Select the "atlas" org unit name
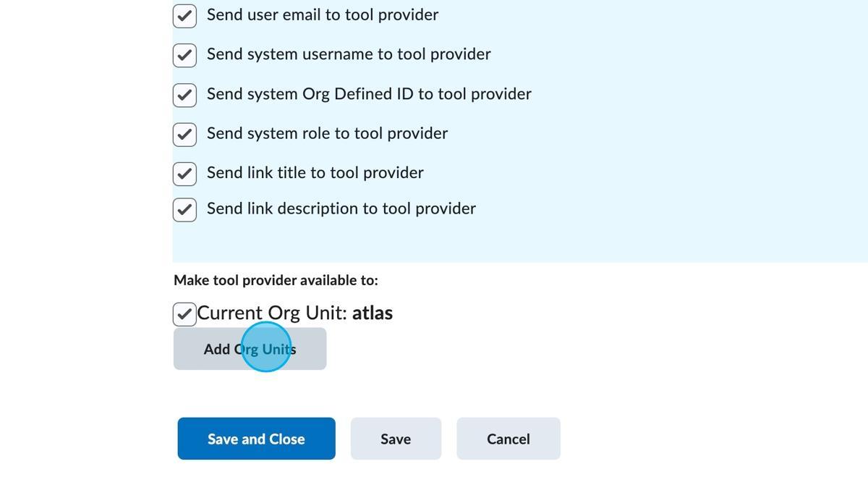The height and width of the screenshot is (485, 868). (372, 313)
